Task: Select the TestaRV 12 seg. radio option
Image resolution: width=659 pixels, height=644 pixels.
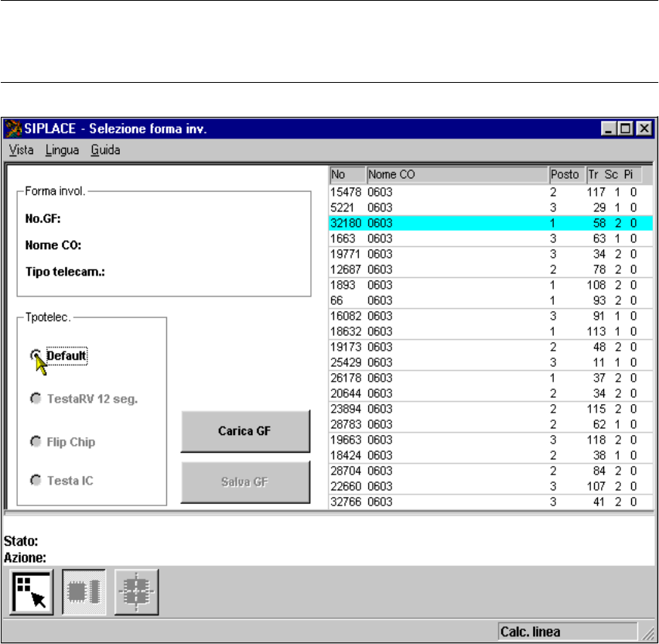Action: tap(36, 399)
